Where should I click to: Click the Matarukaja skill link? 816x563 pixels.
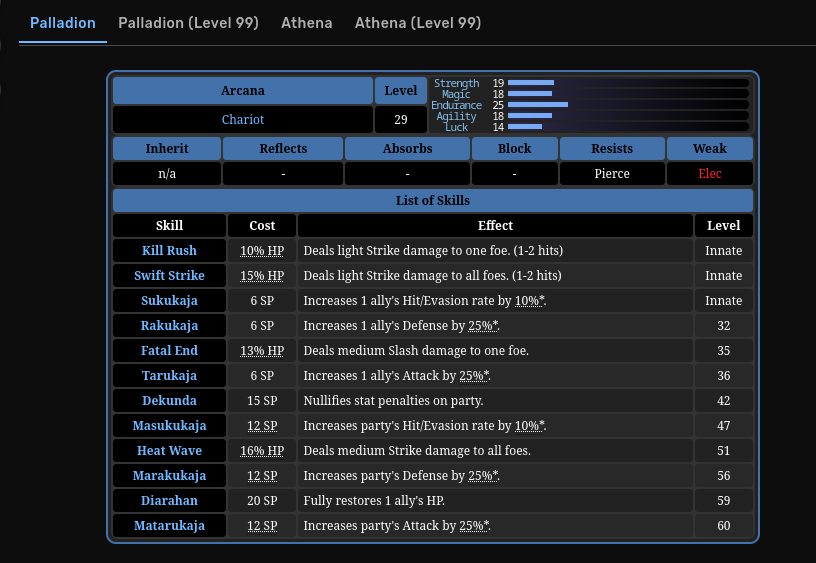pyautogui.click(x=169, y=526)
